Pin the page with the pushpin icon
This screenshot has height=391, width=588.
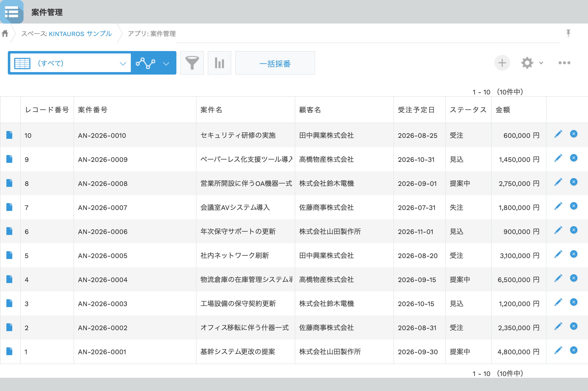tap(568, 33)
